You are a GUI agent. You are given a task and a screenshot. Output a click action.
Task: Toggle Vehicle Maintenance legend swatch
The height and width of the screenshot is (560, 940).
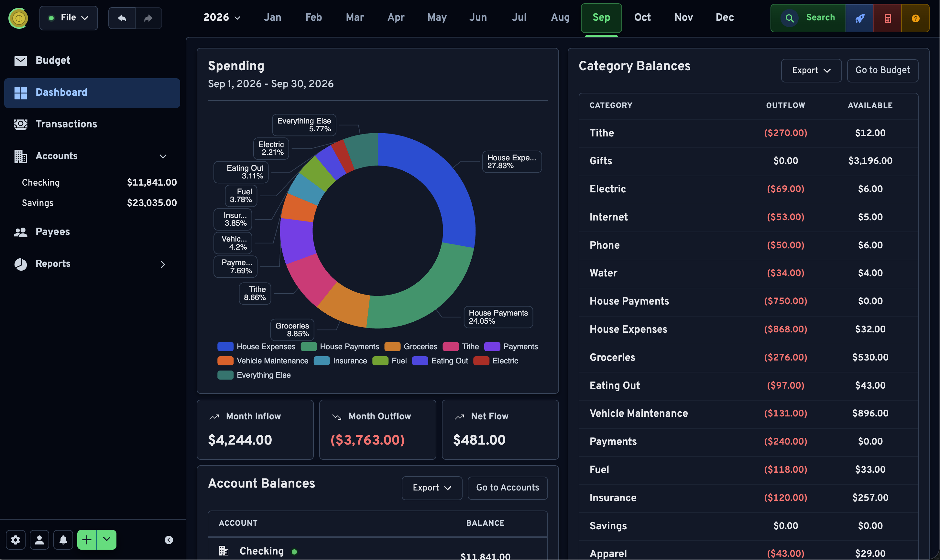pyautogui.click(x=225, y=361)
